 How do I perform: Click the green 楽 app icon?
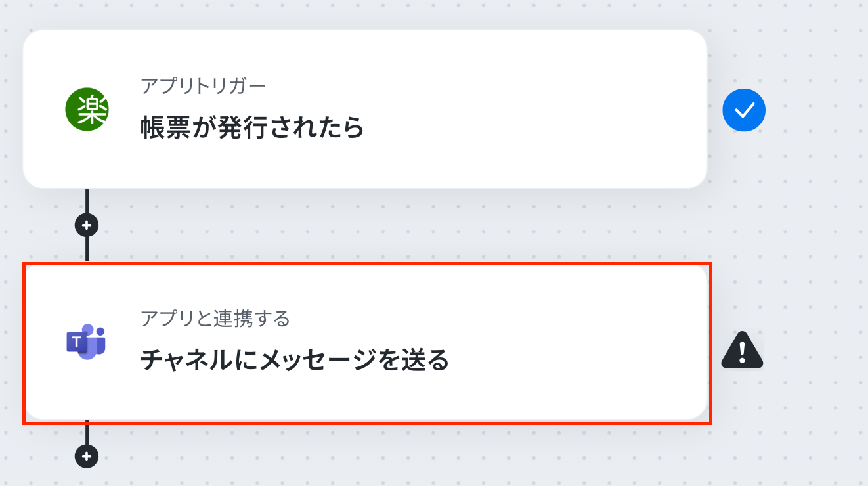tap(87, 109)
